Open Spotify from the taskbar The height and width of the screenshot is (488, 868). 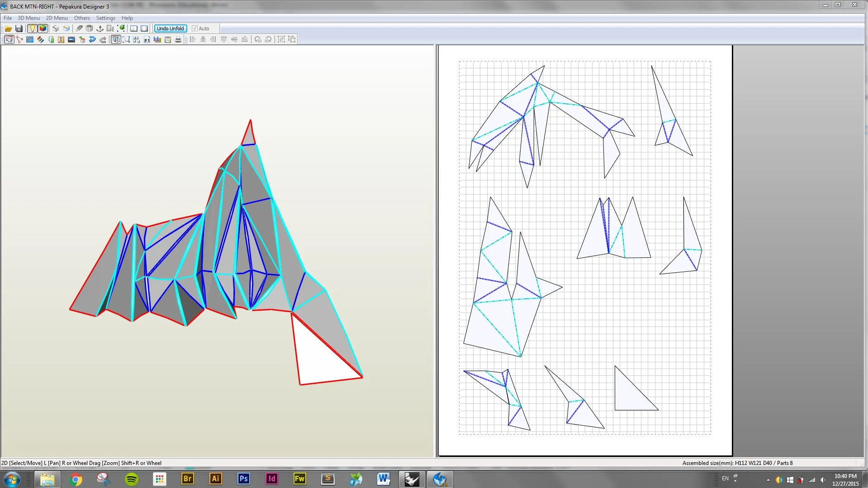click(132, 479)
